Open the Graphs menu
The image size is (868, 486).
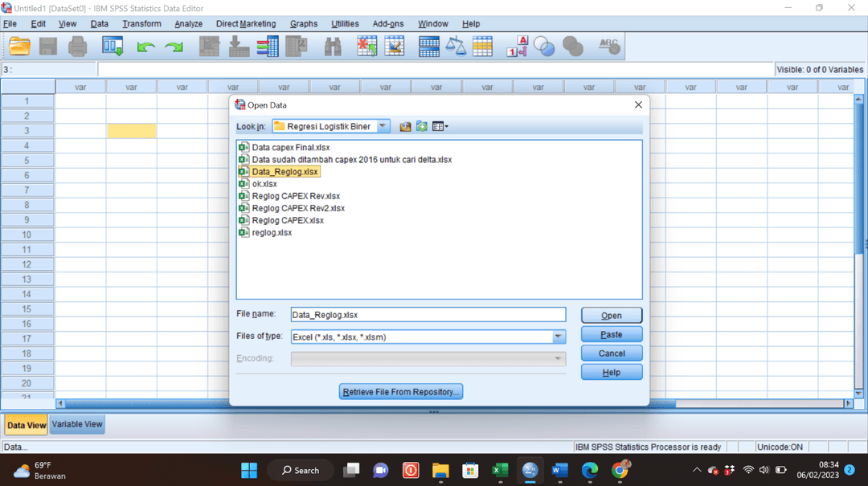[x=304, y=24]
